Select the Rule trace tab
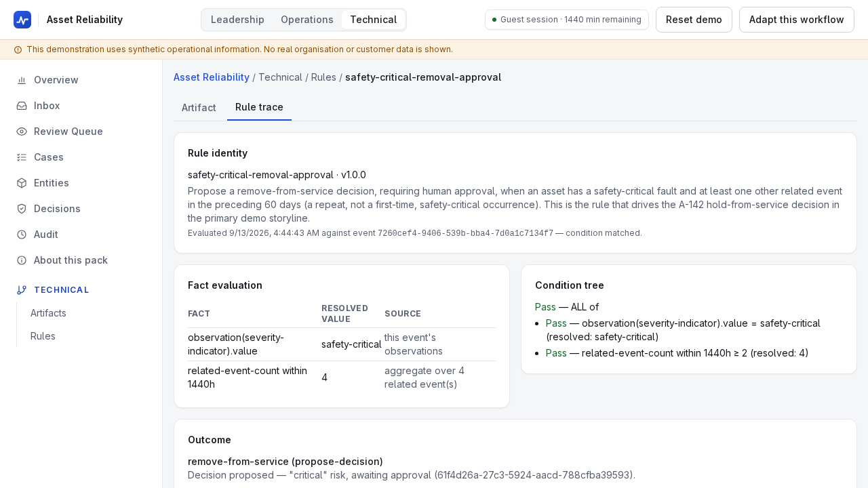Image resolution: width=868 pixels, height=488 pixels. (x=259, y=107)
